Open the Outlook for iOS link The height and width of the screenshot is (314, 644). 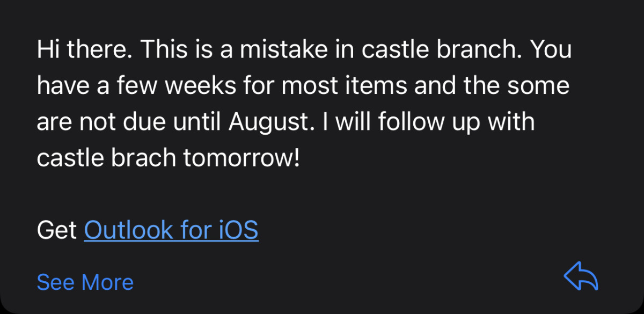[x=171, y=230]
